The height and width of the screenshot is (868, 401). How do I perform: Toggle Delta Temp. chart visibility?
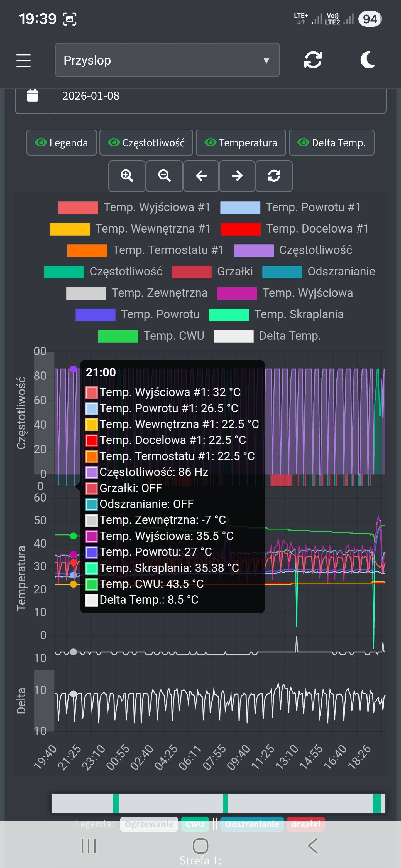pyautogui.click(x=332, y=143)
